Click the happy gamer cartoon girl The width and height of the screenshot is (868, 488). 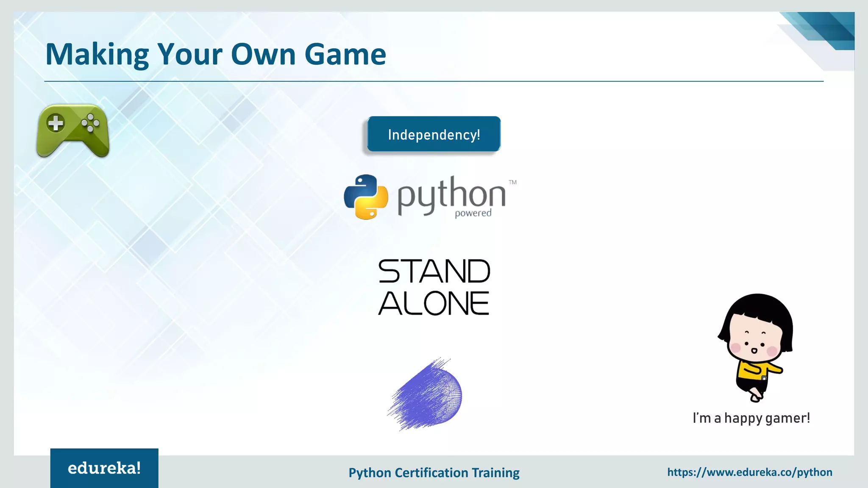[x=755, y=347]
